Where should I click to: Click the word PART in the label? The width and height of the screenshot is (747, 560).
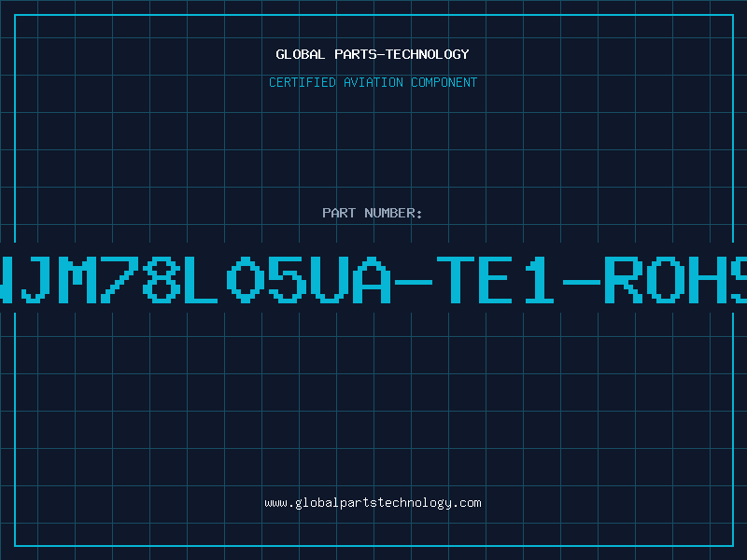[x=339, y=213]
